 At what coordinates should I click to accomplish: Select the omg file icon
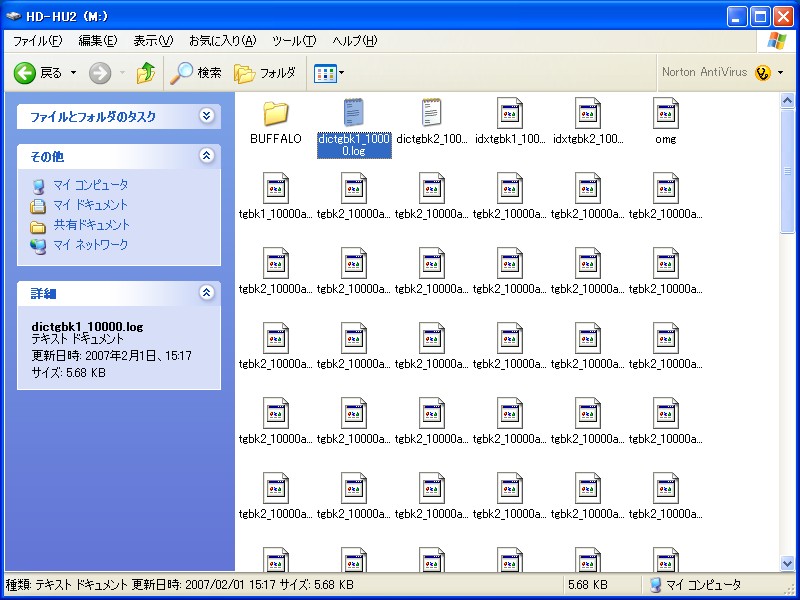(x=665, y=114)
